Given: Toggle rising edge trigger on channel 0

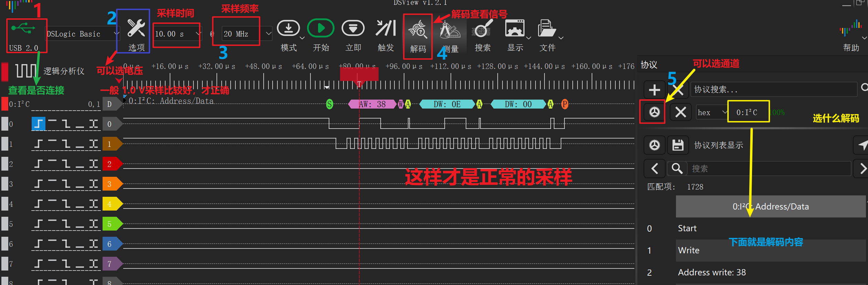Looking at the screenshot, I should 39,124.
